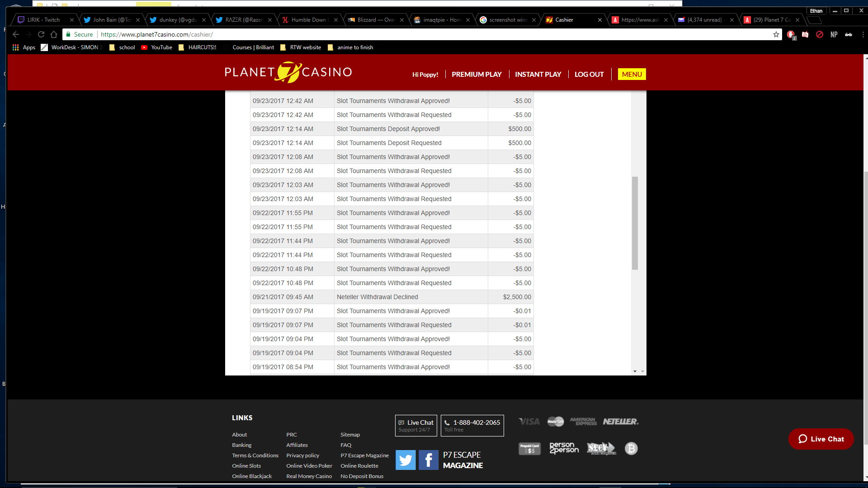
Task: Click the 1-888-402-2065 toll free button
Action: [472, 426]
